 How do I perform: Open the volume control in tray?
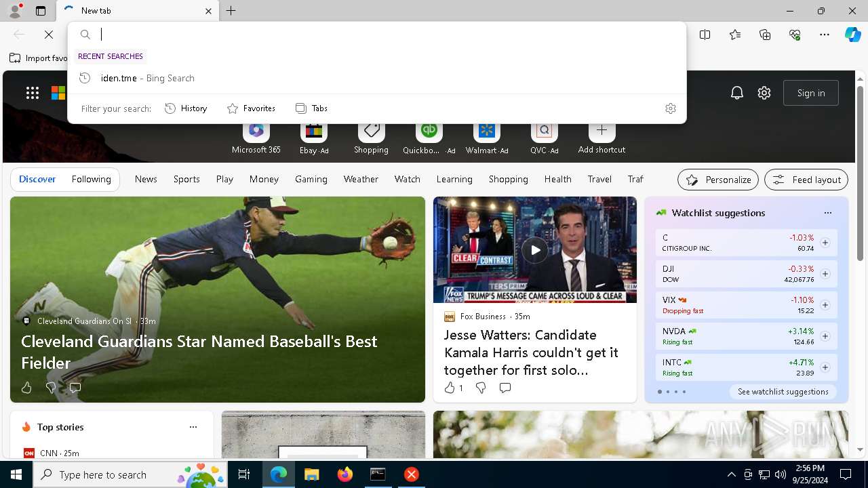tap(781, 474)
